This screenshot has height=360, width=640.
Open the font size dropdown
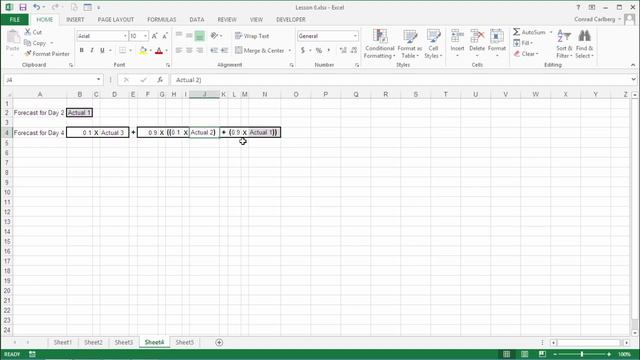click(x=145, y=36)
